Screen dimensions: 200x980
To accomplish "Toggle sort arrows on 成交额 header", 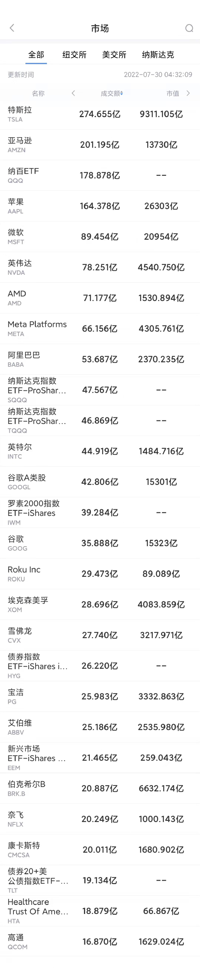I will click(122, 94).
